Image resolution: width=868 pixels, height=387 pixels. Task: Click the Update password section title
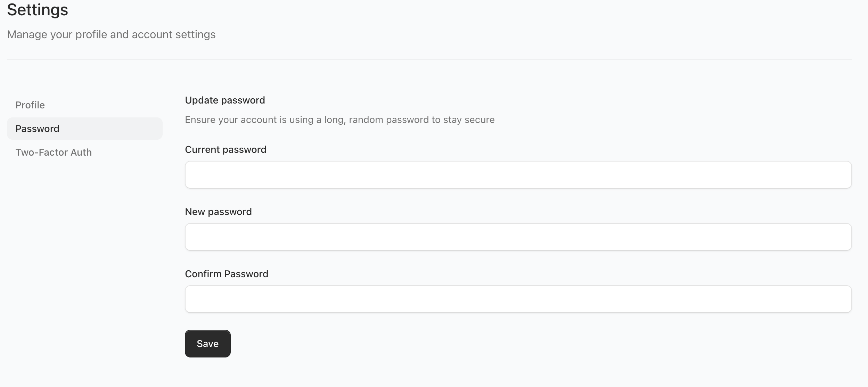[225, 100]
